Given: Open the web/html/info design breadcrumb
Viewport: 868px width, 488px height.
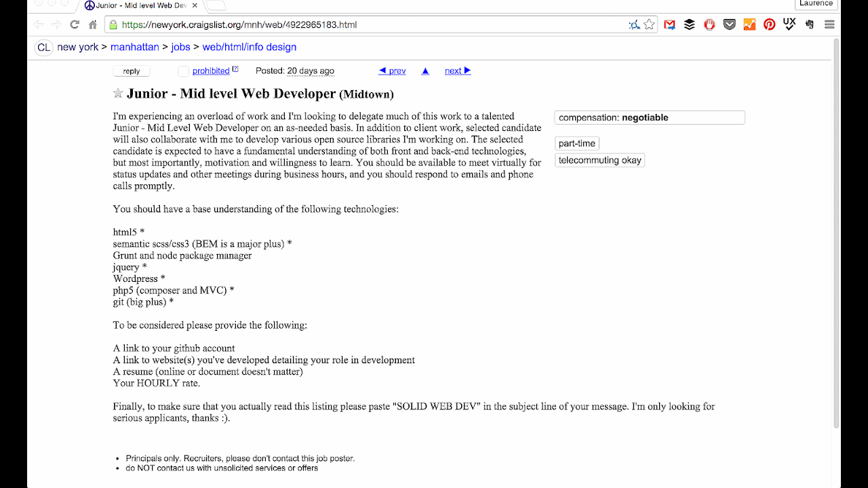Looking at the screenshot, I should click(x=250, y=47).
